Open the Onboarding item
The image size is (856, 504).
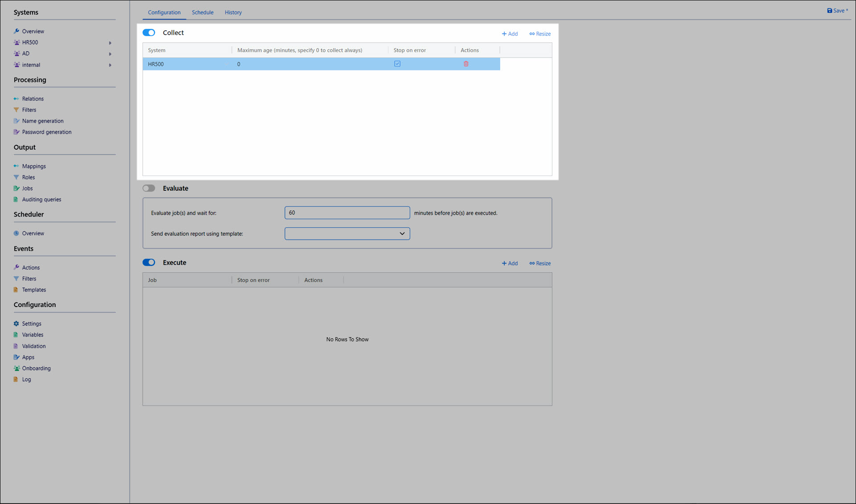point(36,368)
